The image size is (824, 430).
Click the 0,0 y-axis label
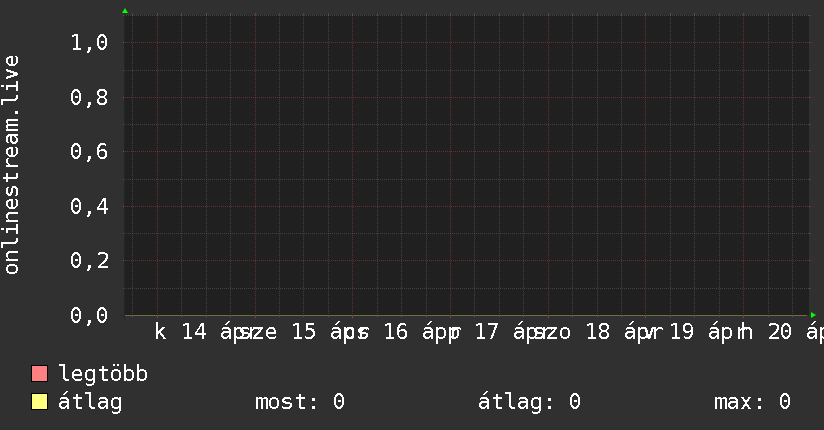[89, 316]
